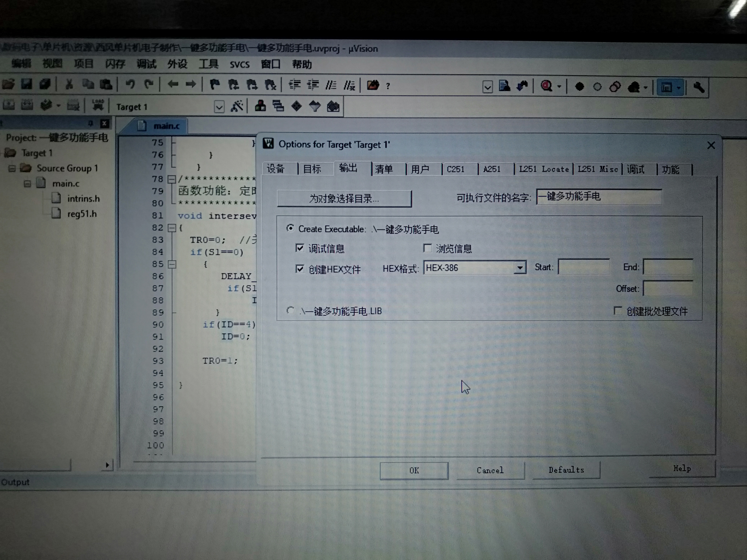Image resolution: width=747 pixels, height=560 pixels.
Task: Click the Indent selection icon
Action: tap(294, 85)
